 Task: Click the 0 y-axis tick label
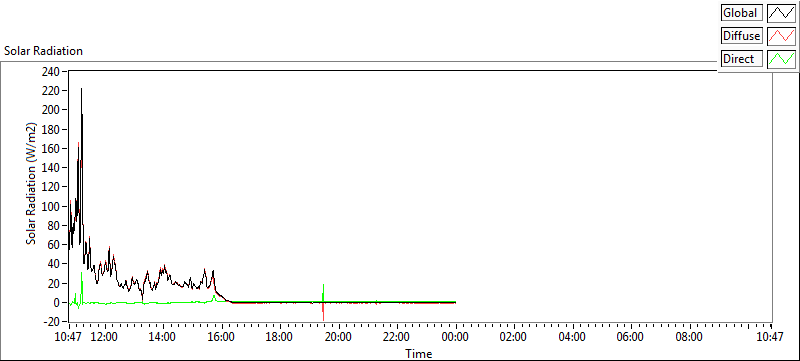57,302
